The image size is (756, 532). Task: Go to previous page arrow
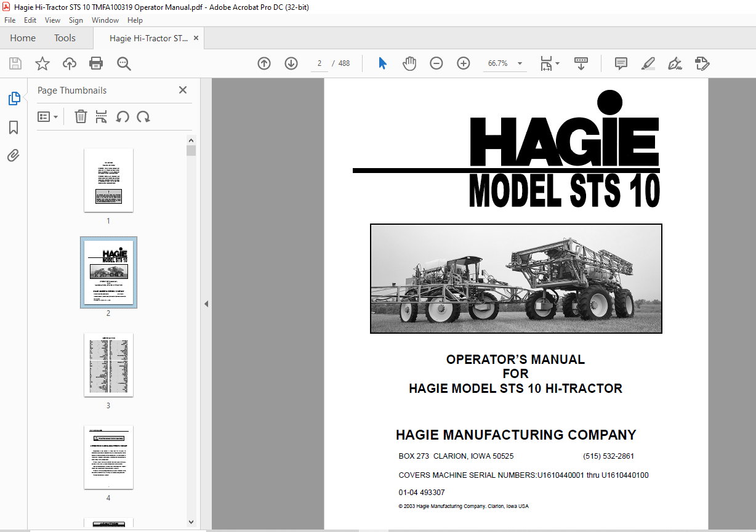click(264, 63)
